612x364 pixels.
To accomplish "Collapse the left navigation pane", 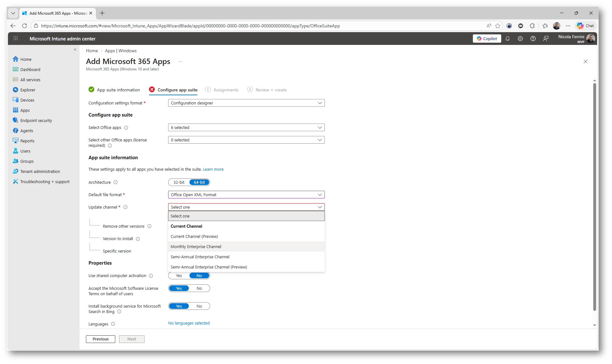I will pos(75,49).
